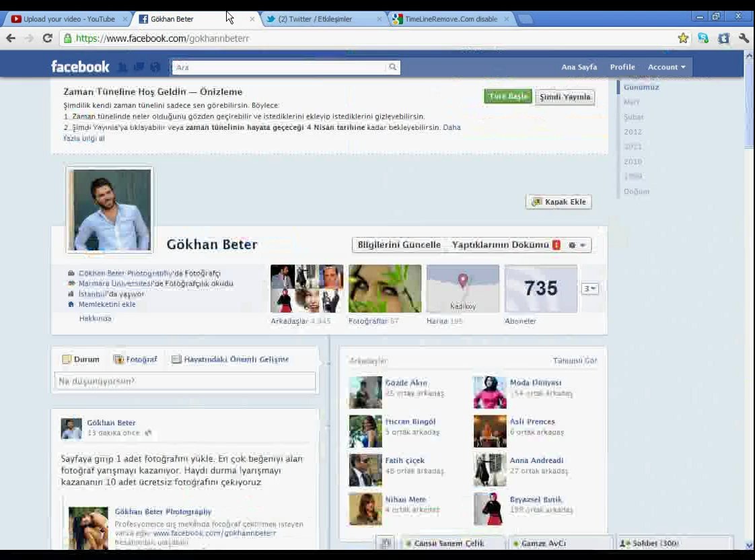Open Facebook messages icon
755x560 pixels.
139,67
